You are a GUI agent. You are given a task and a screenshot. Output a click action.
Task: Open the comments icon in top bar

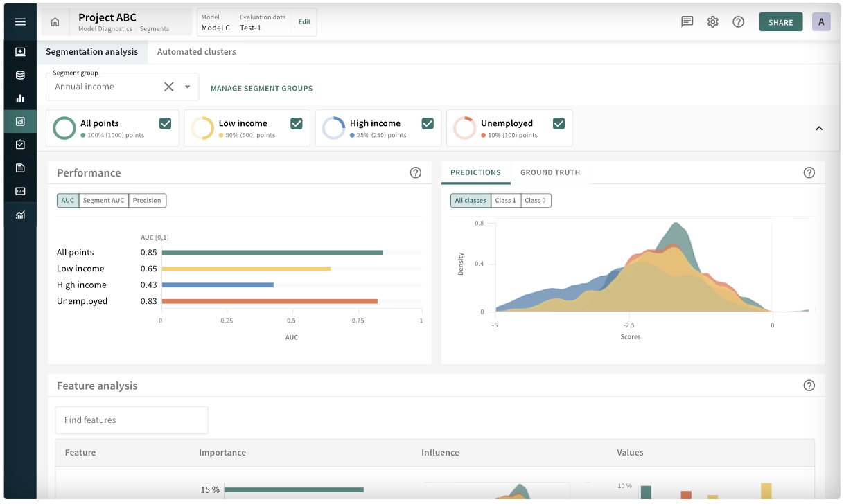click(687, 21)
